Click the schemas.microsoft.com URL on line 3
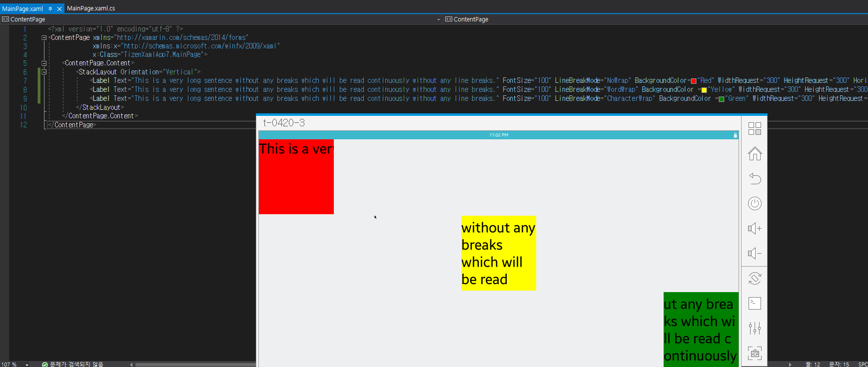The height and width of the screenshot is (367, 868). point(201,46)
